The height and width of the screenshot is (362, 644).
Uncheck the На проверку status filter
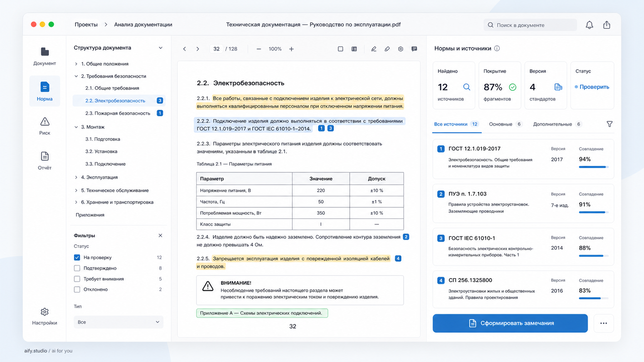click(77, 257)
